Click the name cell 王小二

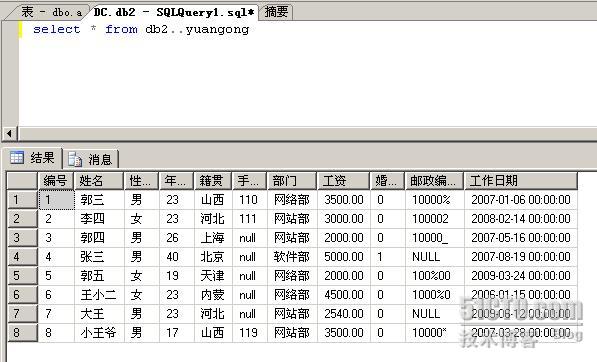(x=99, y=295)
